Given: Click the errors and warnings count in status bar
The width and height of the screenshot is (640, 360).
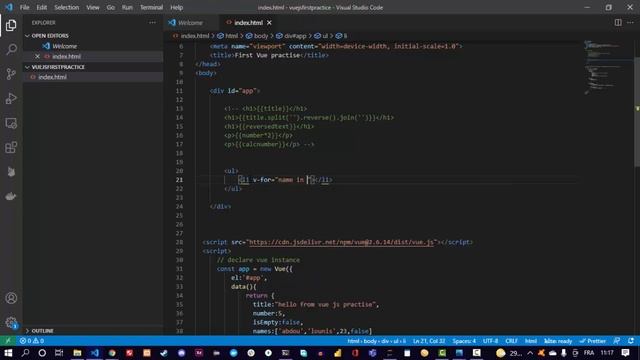Looking at the screenshot, I should [32, 341].
